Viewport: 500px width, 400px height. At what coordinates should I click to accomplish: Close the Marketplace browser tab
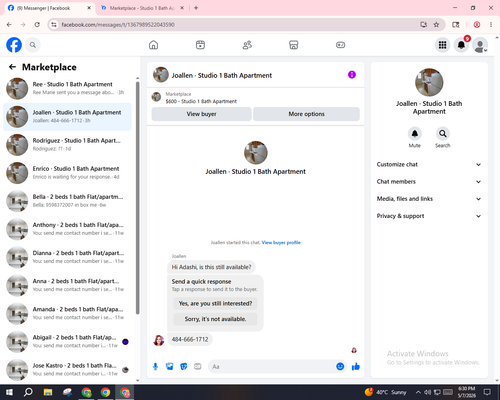182,8
